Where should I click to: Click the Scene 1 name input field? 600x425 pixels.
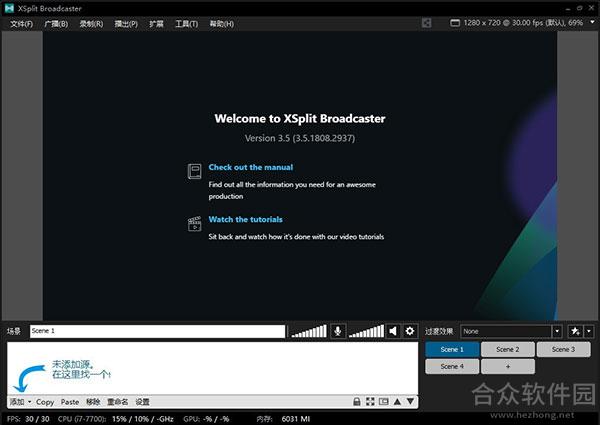(x=157, y=331)
